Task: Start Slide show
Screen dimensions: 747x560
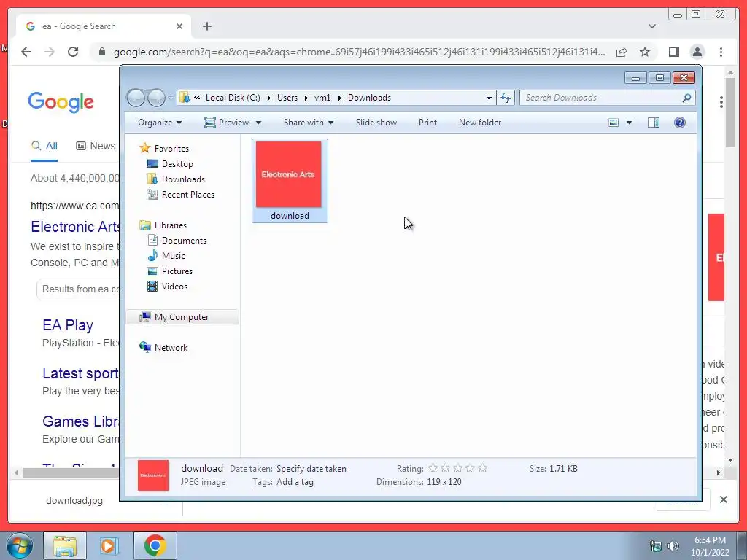Action: (376, 122)
